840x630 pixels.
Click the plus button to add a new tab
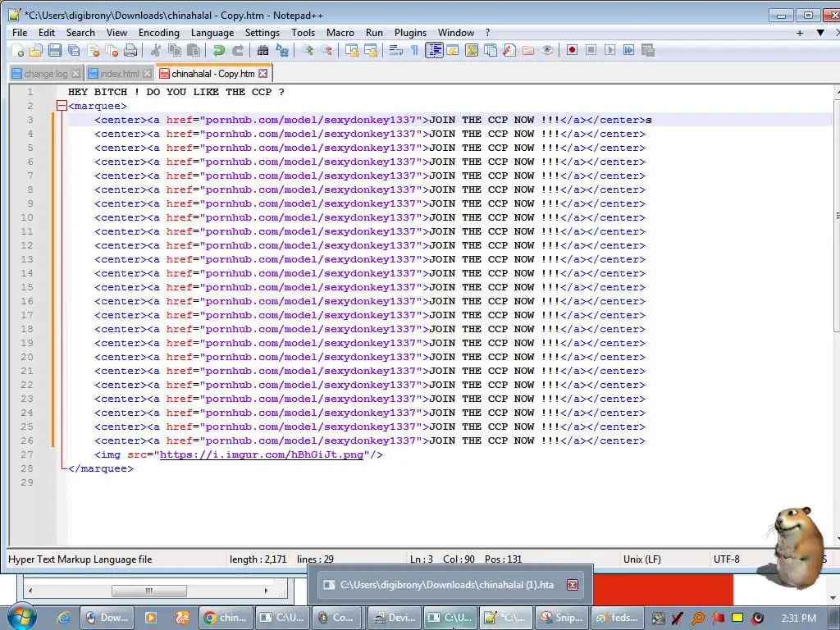(800, 33)
